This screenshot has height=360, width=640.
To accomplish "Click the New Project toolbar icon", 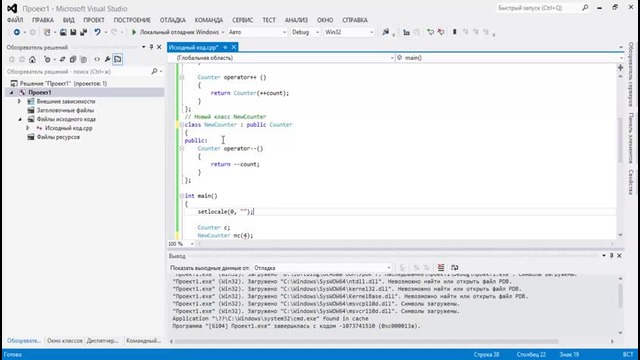I will (47, 32).
